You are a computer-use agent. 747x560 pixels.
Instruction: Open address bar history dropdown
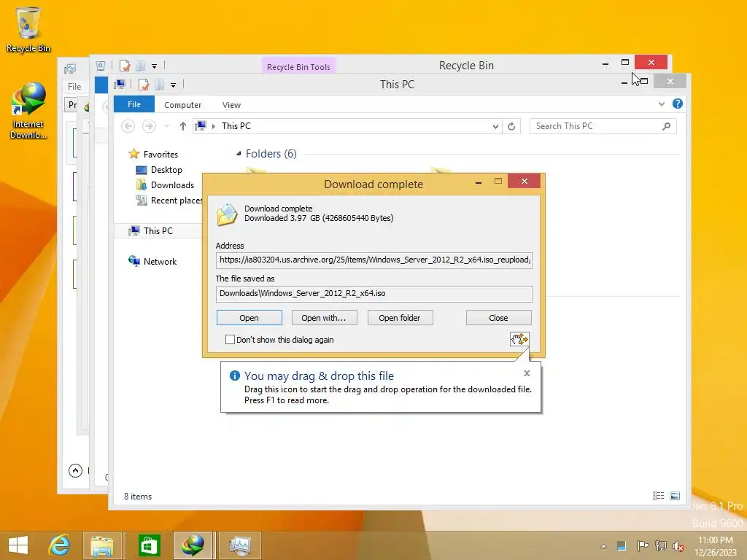(x=495, y=126)
